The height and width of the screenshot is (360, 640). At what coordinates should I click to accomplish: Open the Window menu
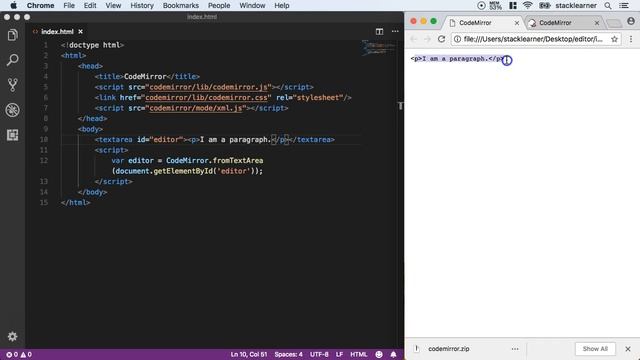(252, 6)
